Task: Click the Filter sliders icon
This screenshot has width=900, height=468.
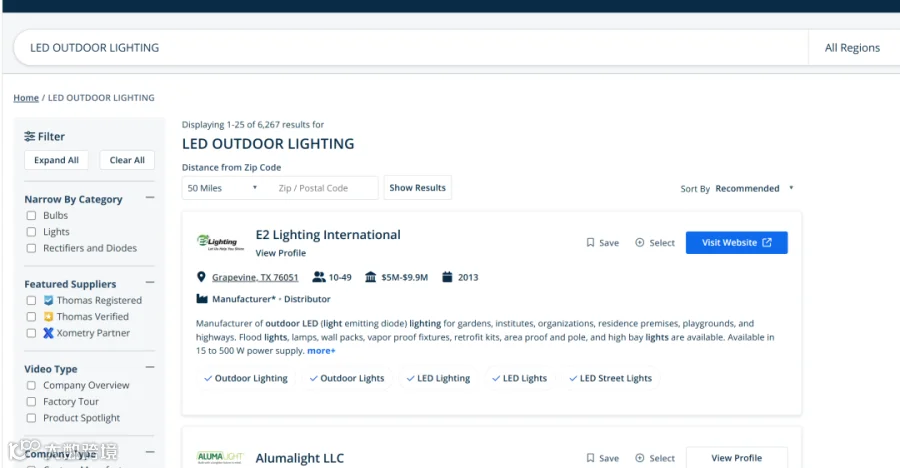Action: point(29,137)
